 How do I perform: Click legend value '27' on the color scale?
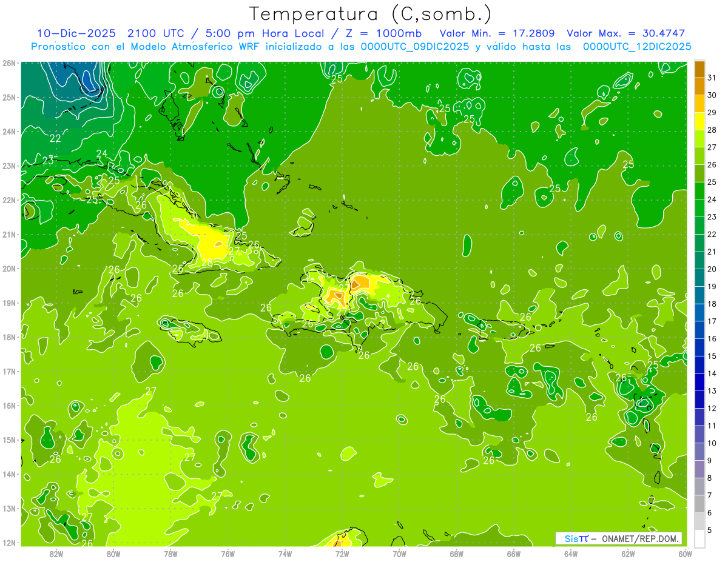pyautogui.click(x=712, y=147)
